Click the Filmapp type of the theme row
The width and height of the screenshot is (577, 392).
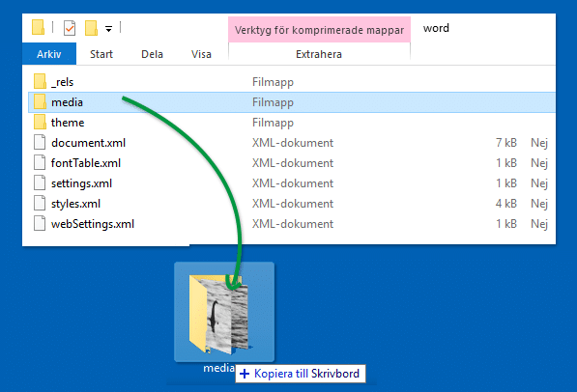coord(273,123)
